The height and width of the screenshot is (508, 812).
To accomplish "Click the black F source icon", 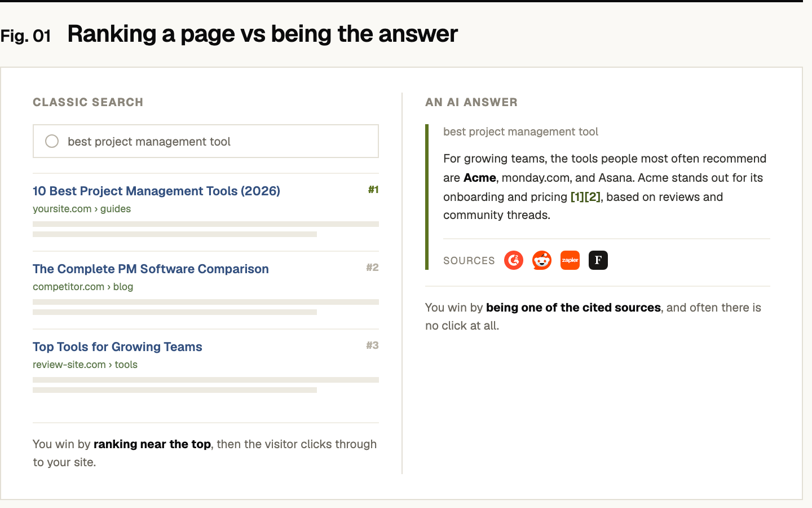I will (x=598, y=260).
